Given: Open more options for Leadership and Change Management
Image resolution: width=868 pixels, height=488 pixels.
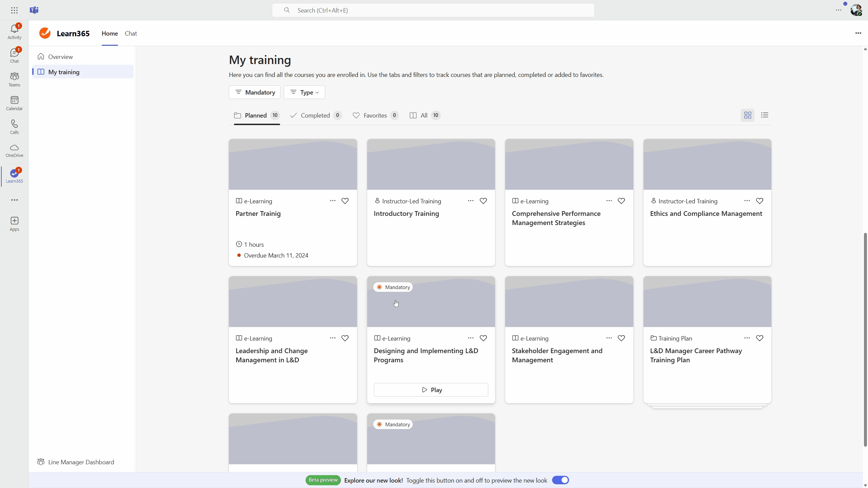Looking at the screenshot, I should click(333, 338).
